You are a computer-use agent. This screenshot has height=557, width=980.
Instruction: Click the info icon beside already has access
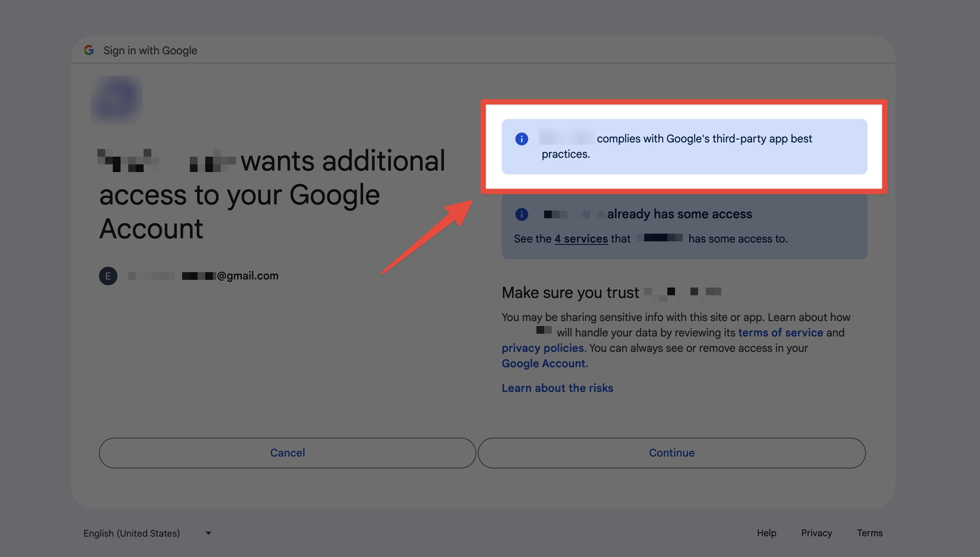click(x=521, y=214)
